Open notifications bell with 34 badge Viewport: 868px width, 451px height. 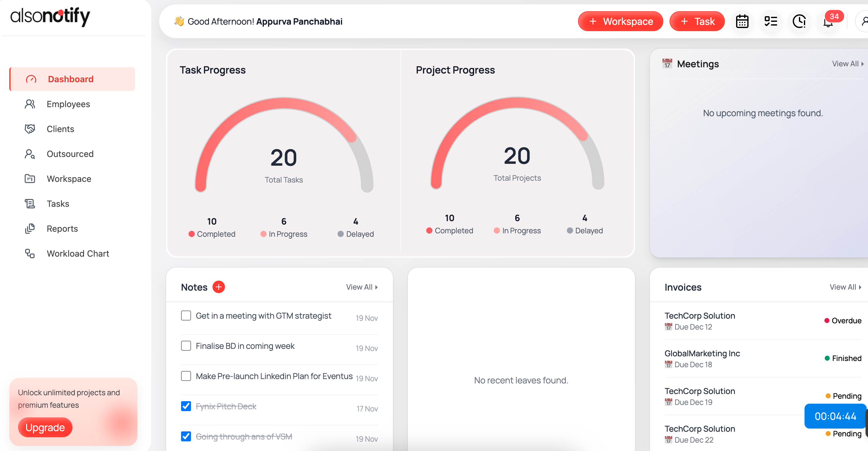click(828, 22)
